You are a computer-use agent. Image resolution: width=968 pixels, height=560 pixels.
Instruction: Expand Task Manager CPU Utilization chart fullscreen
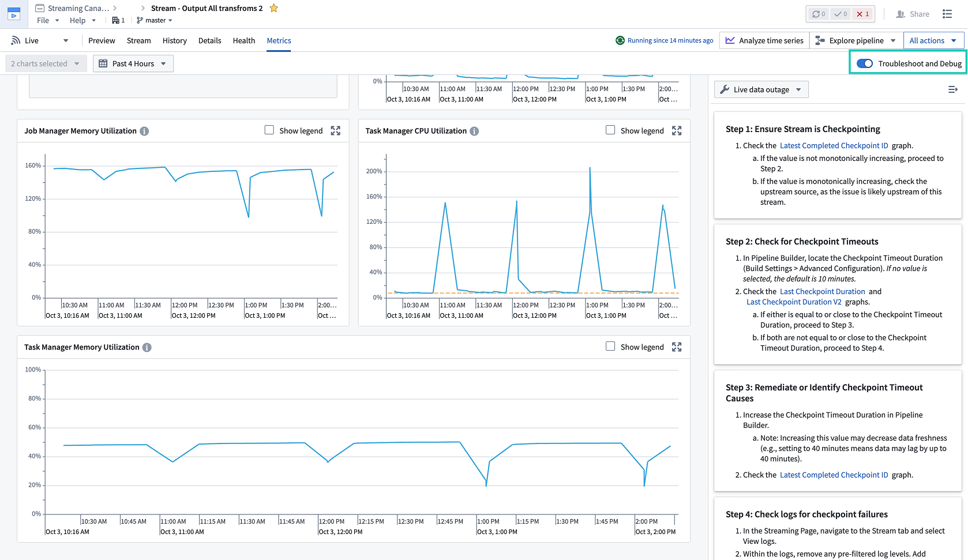point(677,131)
